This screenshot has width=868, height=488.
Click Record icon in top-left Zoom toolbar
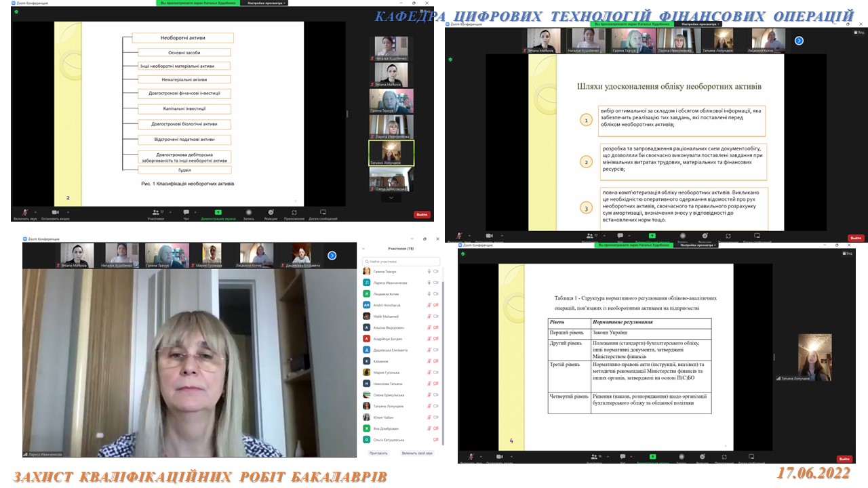coord(249,212)
